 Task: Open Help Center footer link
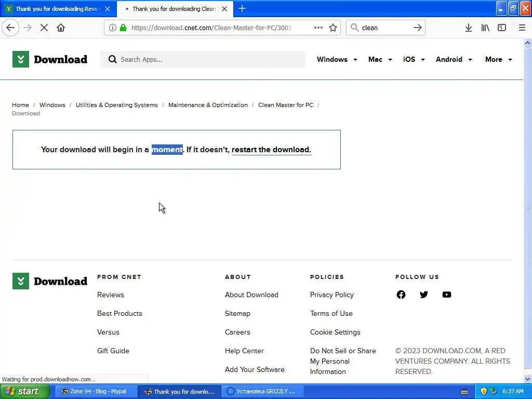click(244, 351)
